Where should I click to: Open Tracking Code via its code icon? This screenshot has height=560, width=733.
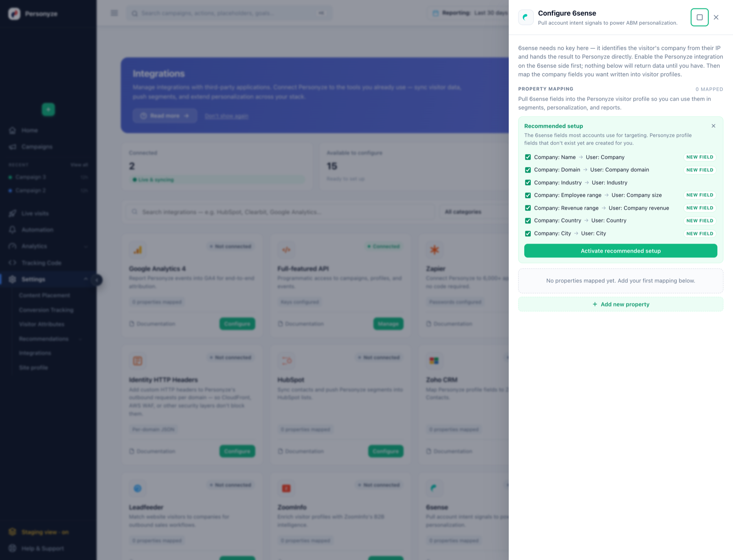[13, 262]
